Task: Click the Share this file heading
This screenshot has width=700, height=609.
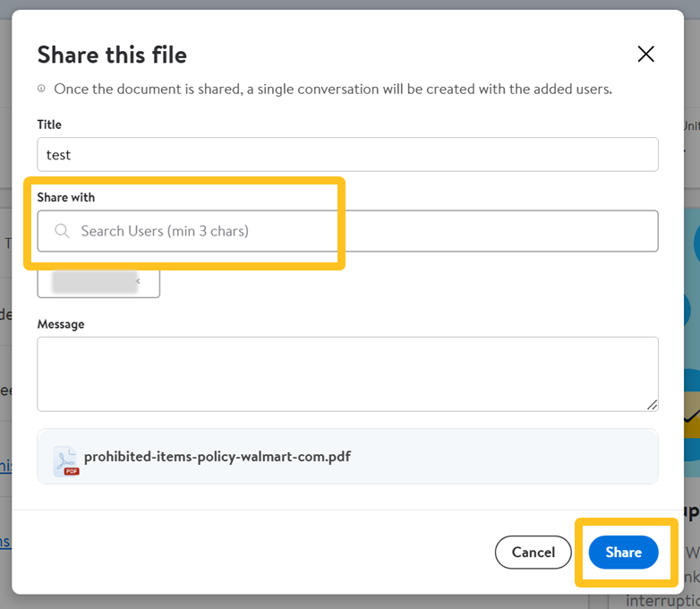Action: pos(112,55)
